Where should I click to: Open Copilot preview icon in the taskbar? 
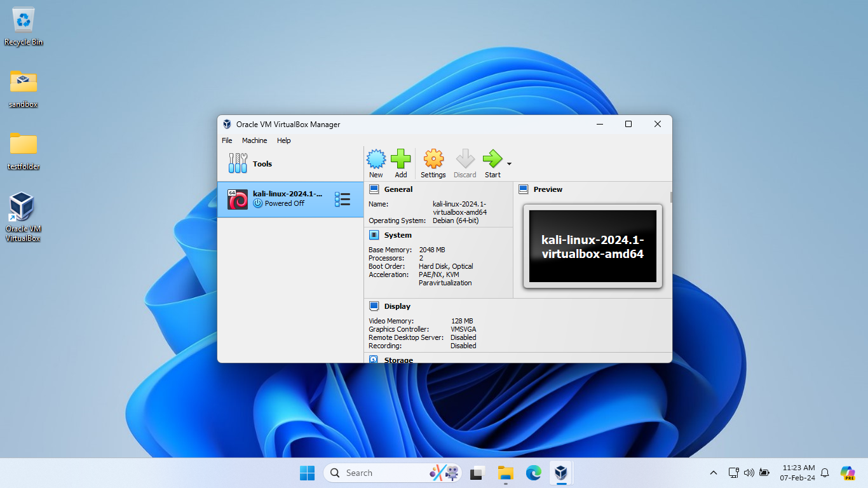[847, 473]
